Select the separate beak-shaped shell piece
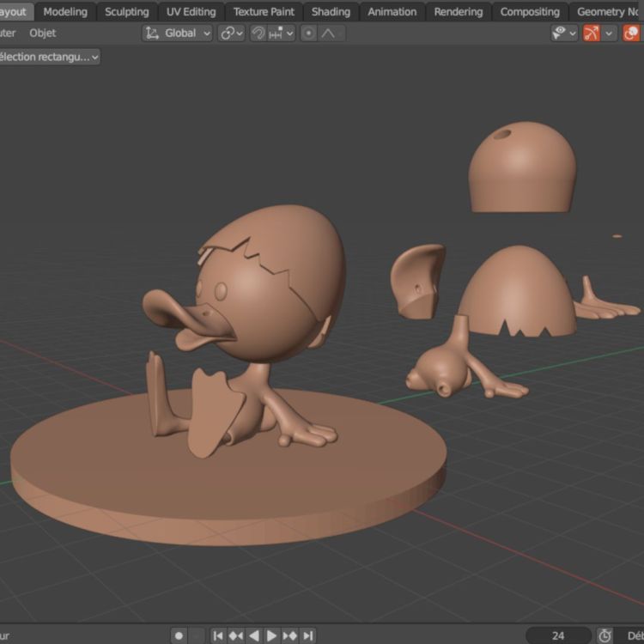 (x=417, y=282)
